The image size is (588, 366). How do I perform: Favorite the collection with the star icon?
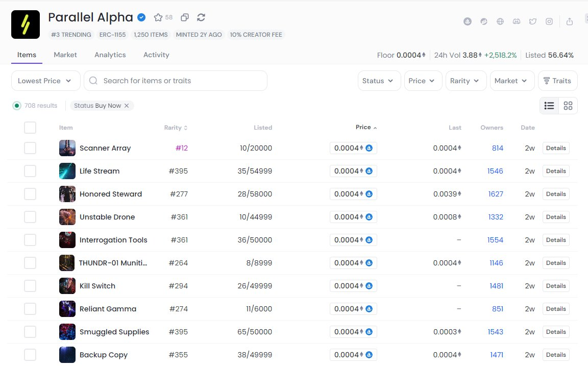(x=158, y=17)
